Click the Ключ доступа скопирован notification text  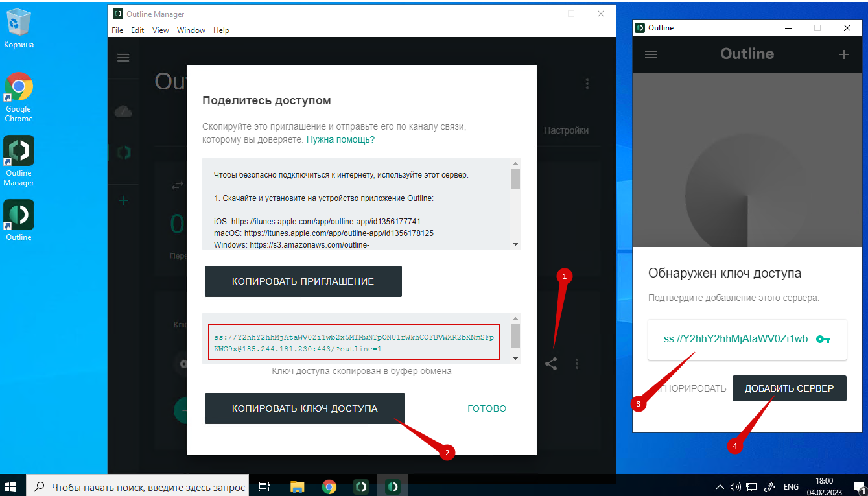(x=362, y=372)
